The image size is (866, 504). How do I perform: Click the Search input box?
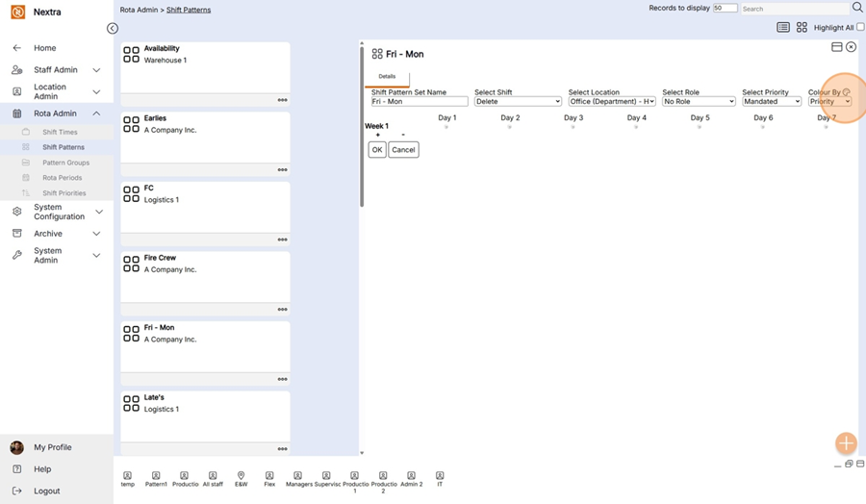[795, 9]
